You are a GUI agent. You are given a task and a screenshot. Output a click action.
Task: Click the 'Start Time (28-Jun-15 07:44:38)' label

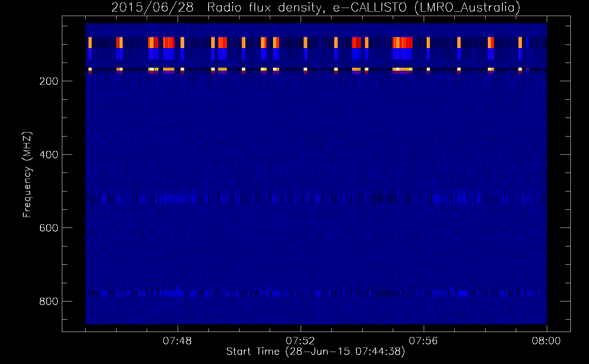pyautogui.click(x=316, y=352)
